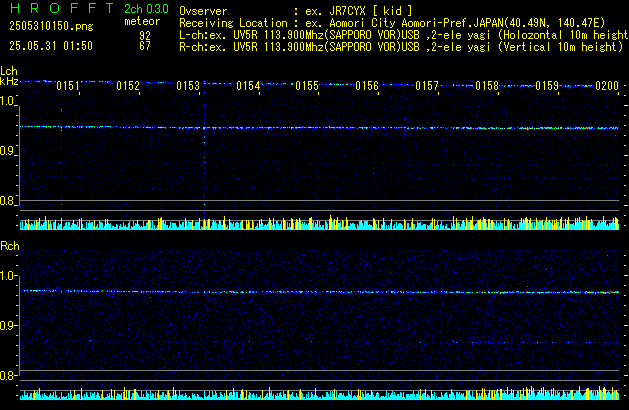Click the date stamp 25.05.31 01:50
The height and width of the screenshot is (410, 629).
[x=51, y=46]
